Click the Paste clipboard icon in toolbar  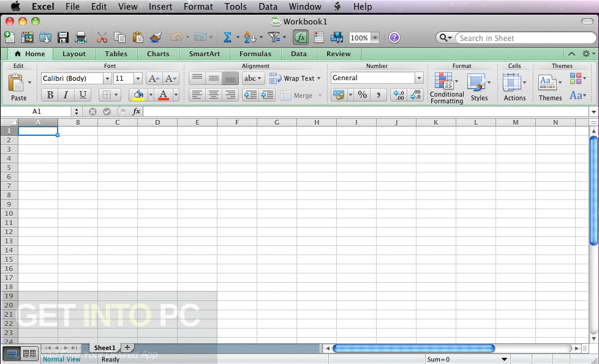(x=138, y=37)
